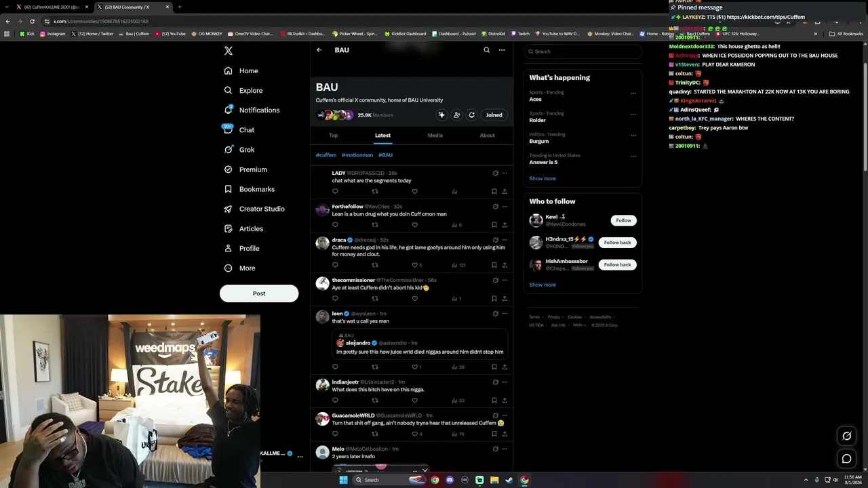The image size is (868, 488).
Task: Open Bookmarks from the left sidebar
Action: [250, 189]
